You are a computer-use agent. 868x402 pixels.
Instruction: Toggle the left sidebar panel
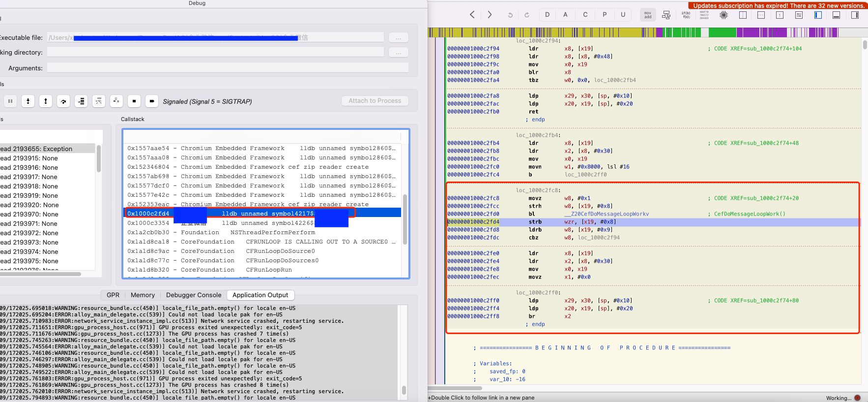[818, 15]
